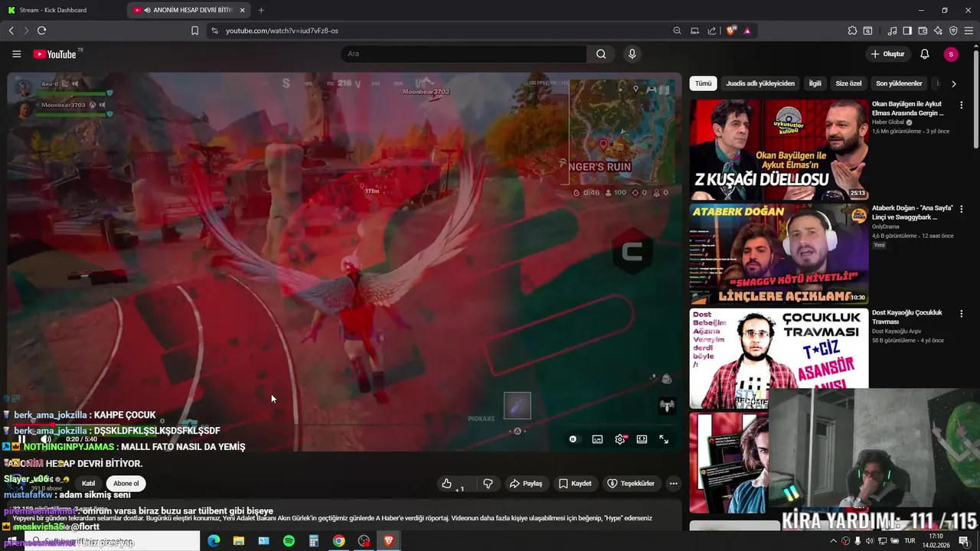980x551 pixels.
Task: Close the ANONİM HESAP DEVRİ tab
Action: [242, 10]
